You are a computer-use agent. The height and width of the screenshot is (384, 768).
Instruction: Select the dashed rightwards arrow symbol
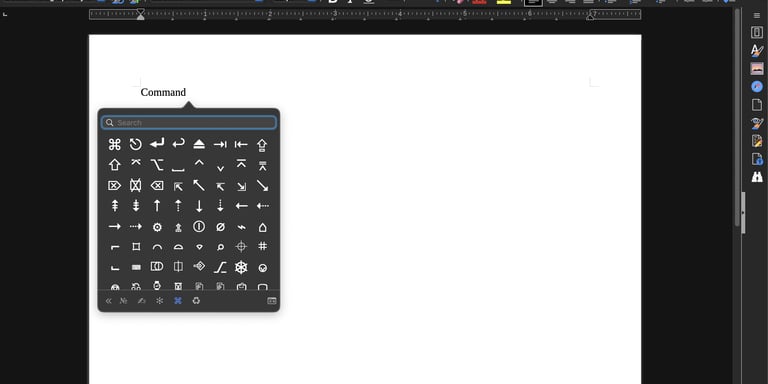(136, 226)
